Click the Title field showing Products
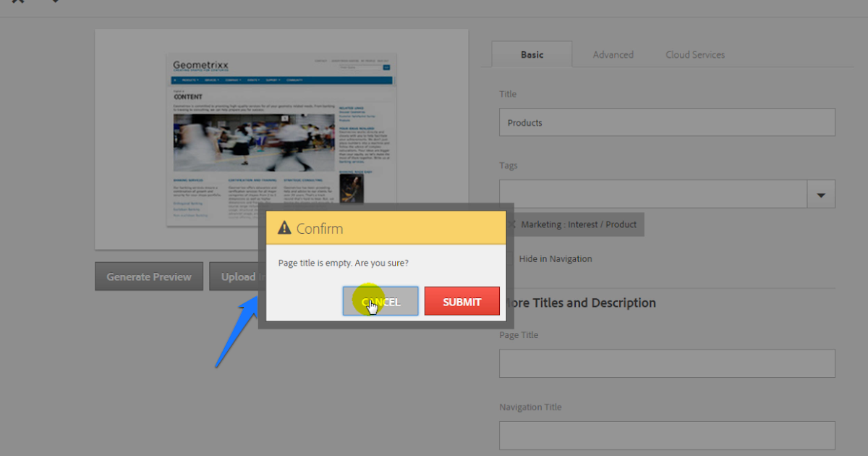Screen dimensions: 868x456 (x=665, y=122)
